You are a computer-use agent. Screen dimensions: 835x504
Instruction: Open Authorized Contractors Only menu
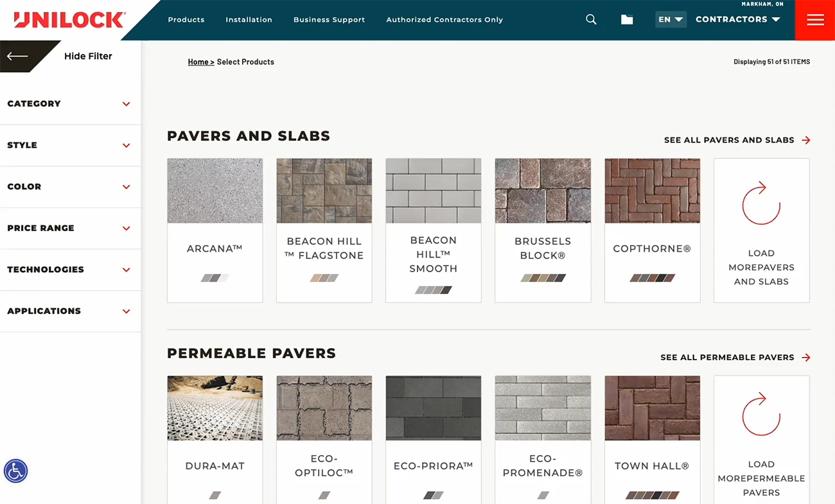444,20
